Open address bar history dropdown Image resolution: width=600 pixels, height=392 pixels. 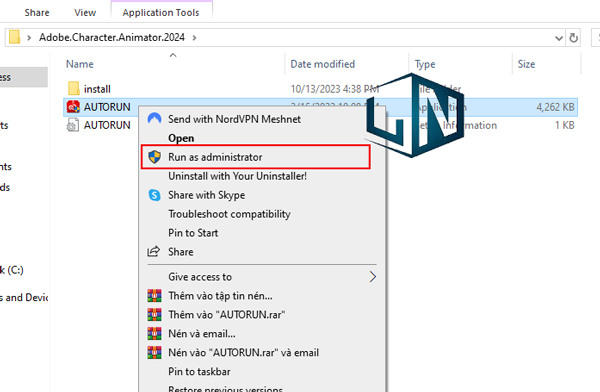559,38
